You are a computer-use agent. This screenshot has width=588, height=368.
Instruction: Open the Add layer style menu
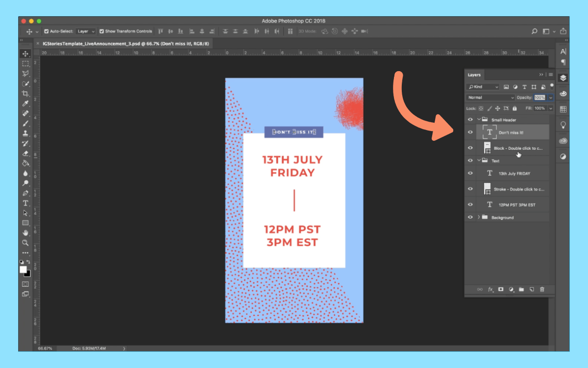tap(490, 289)
